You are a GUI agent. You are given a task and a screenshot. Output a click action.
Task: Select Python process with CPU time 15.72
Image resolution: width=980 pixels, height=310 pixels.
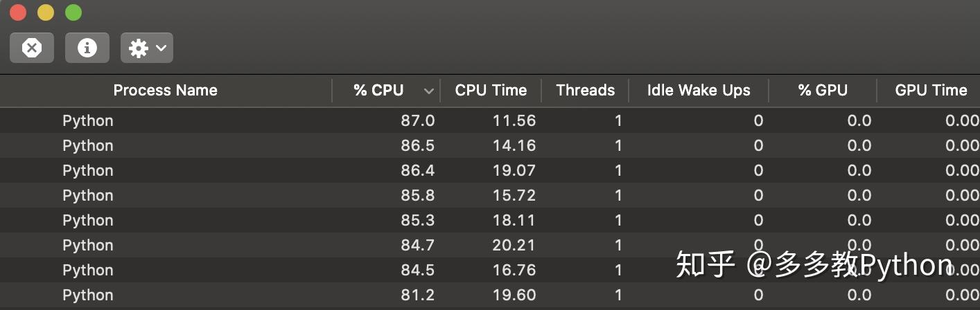88,195
